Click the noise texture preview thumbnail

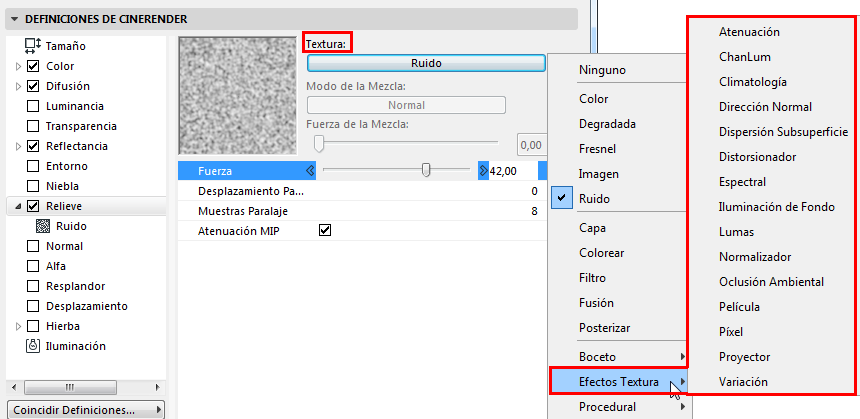(237, 95)
